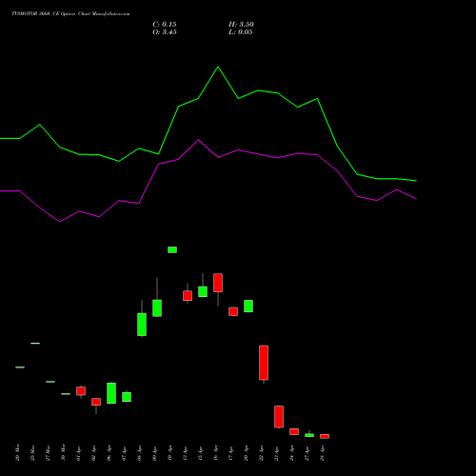Click the tall red candle for 22 Apr
Image resolution: width=476 pixels, height=476 pixels.
click(x=264, y=363)
